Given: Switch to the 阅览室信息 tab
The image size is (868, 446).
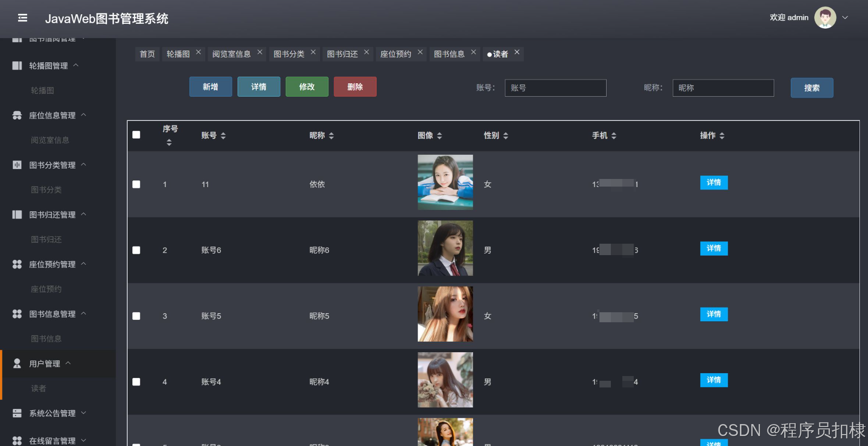Looking at the screenshot, I should (x=231, y=54).
